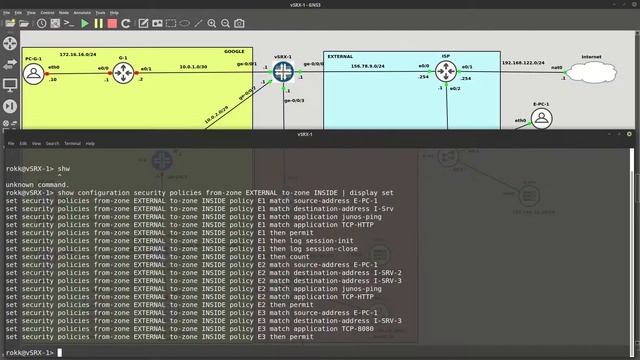Viewport: 640px width, 360px height.
Task: Click line 'policy E1 then log session-init'
Action: tap(180, 241)
